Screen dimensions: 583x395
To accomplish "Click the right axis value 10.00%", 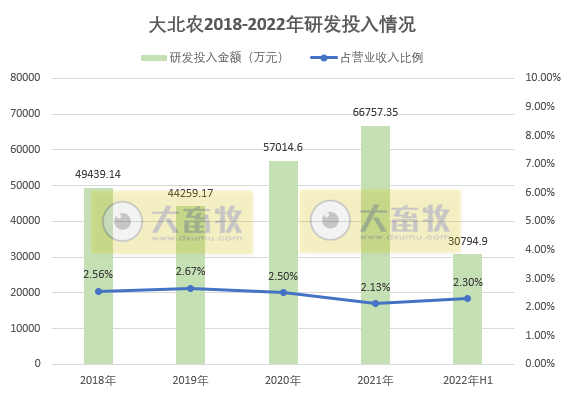I will click(543, 77).
